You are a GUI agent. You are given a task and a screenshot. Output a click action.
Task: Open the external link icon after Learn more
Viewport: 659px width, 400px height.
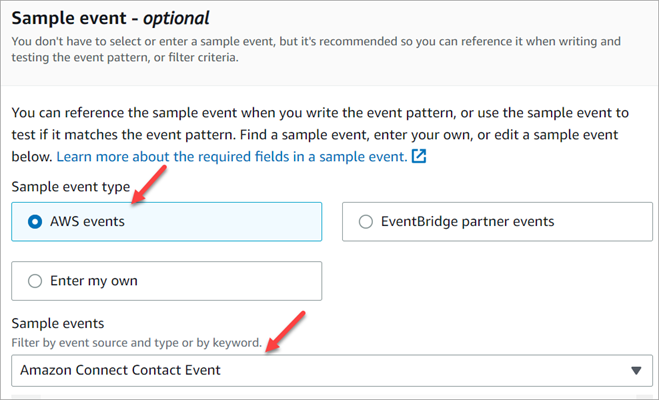420,157
